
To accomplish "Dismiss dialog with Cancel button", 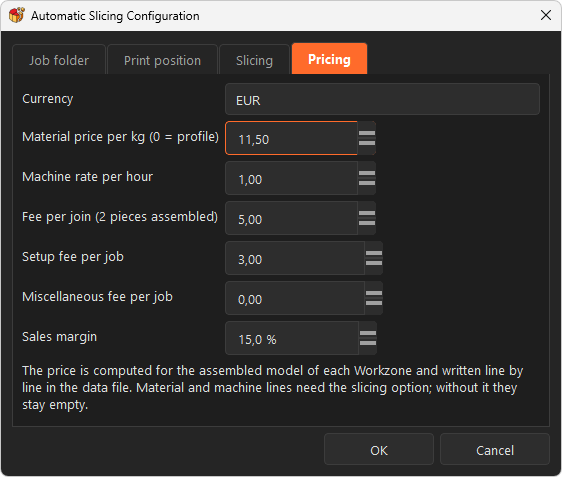I will coord(495,449).
